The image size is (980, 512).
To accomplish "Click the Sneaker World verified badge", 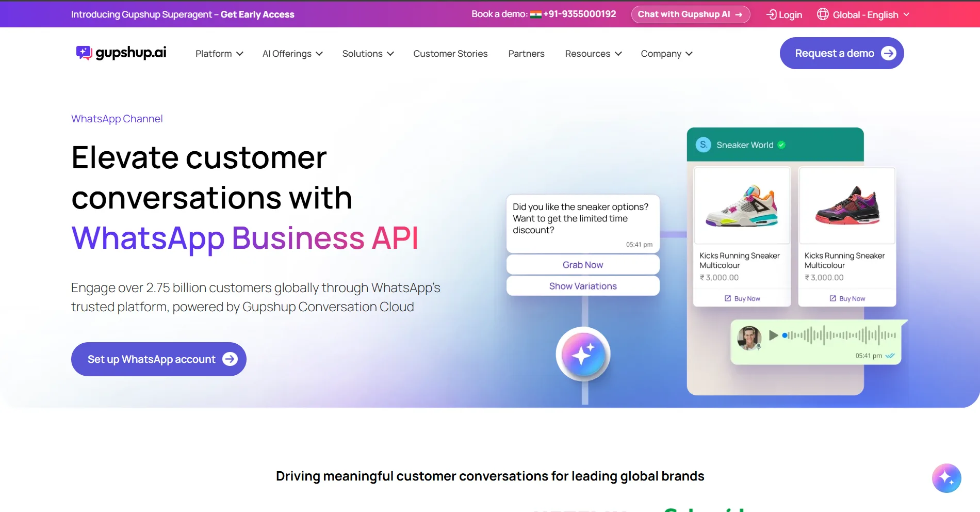I will point(781,145).
